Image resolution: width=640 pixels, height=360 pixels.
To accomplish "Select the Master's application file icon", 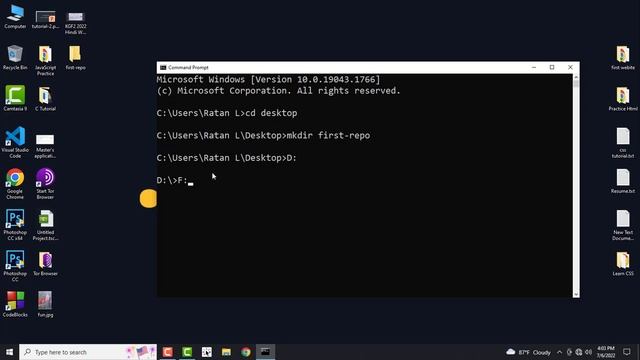I will pyautogui.click(x=45, y=145).
